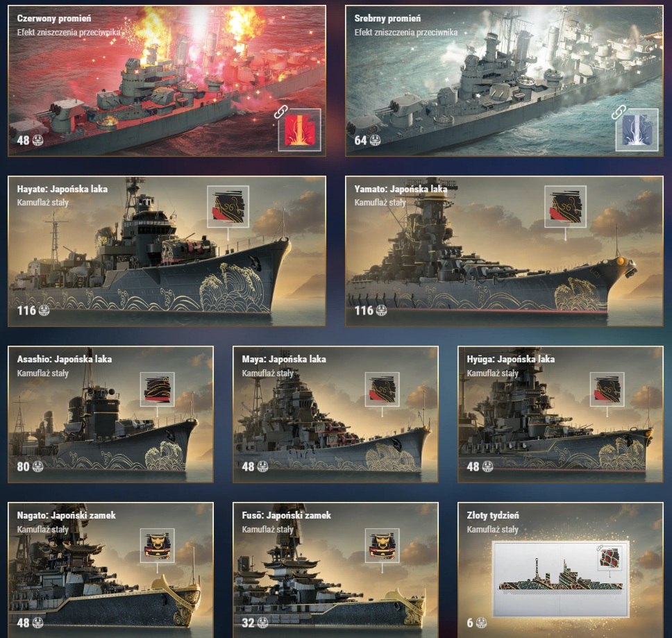Viewport: 672px width, 638px height.
Task: Select the Nagato Japoński zamek camouflage icon
Action: click(158, 546)
